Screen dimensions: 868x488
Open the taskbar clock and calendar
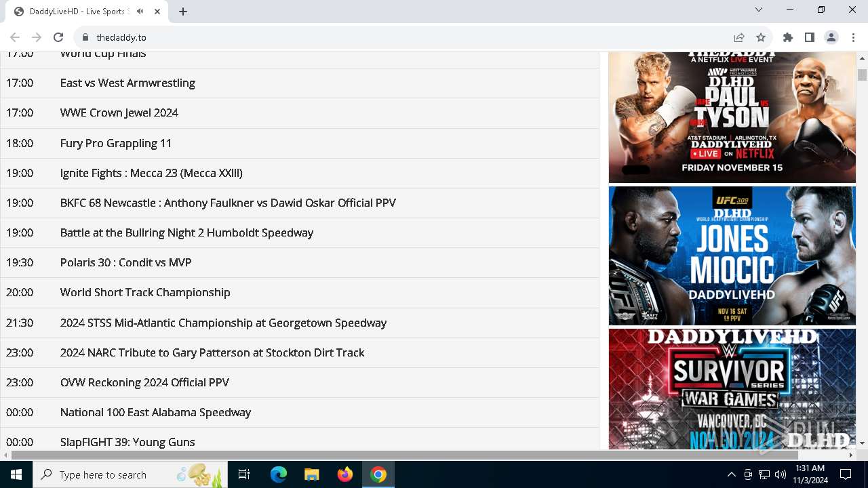[x=810, y=474]
